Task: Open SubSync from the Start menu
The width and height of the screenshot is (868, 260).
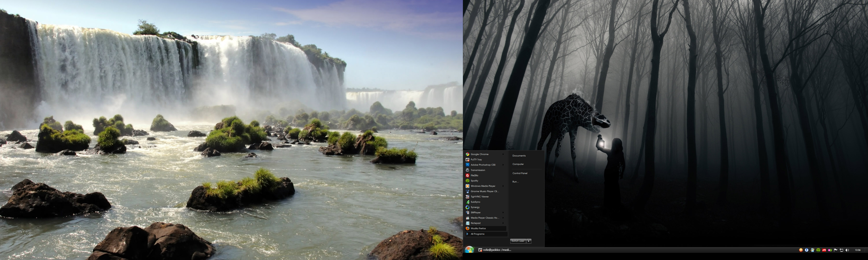Action: click(x=486, y=202)
